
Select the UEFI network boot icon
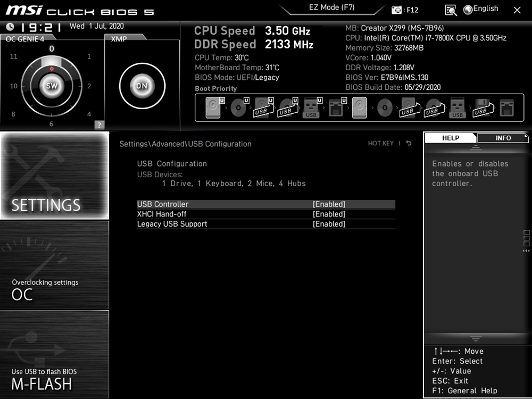[x=337, y=107]
